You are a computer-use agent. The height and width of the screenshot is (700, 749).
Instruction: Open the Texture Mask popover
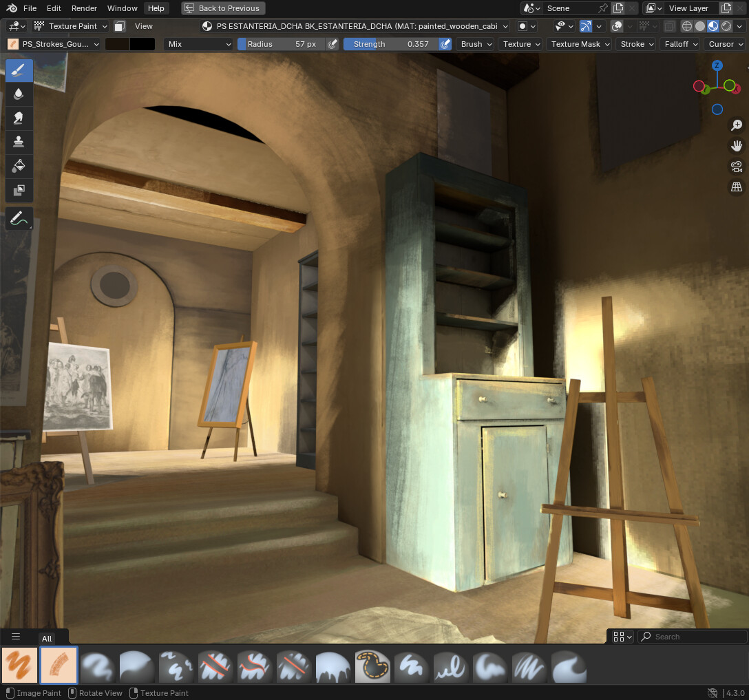(579, 43)
